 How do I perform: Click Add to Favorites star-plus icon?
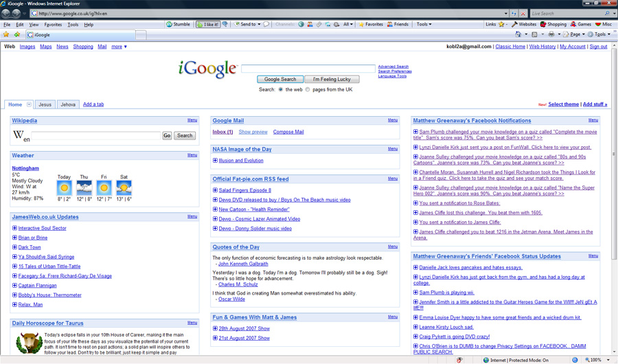pyautogui.click(x=17, y=35)
